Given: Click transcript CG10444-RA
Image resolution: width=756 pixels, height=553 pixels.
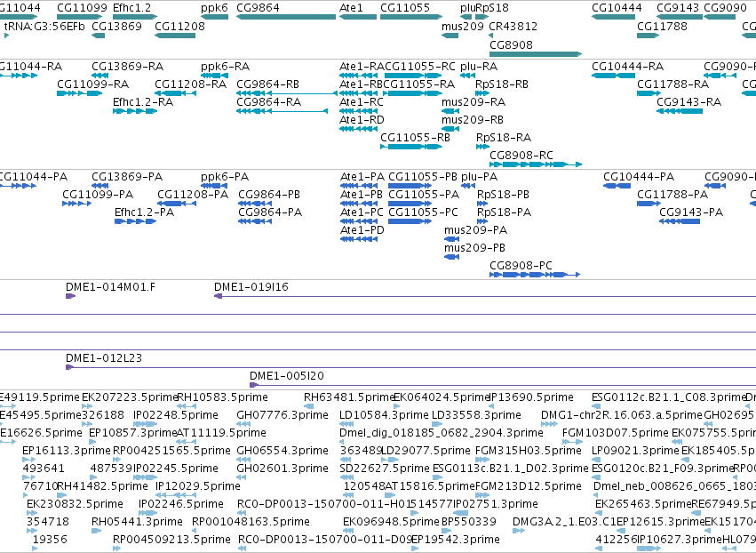Looking at the screenshot, I should tap(613, 76).
